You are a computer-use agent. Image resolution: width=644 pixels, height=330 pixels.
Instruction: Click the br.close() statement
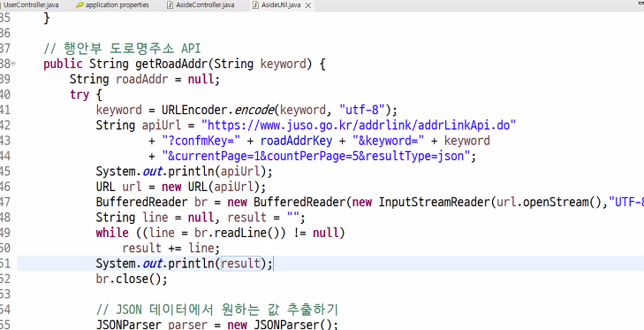[132, 279]
